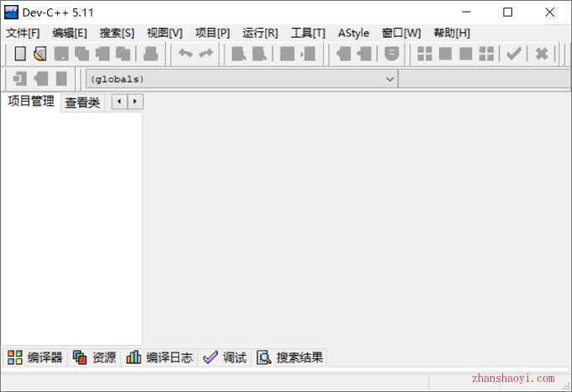Click the Undo arrow icon

click(185, 54)
